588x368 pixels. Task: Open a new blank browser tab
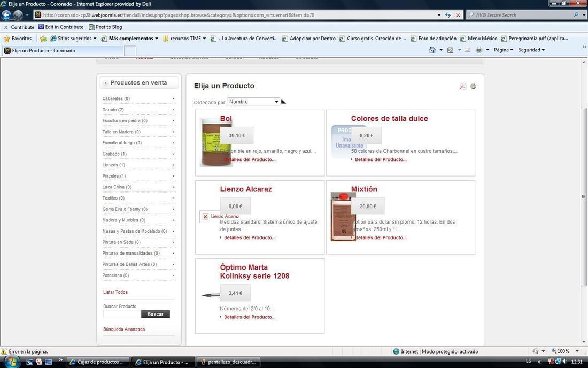130,51
